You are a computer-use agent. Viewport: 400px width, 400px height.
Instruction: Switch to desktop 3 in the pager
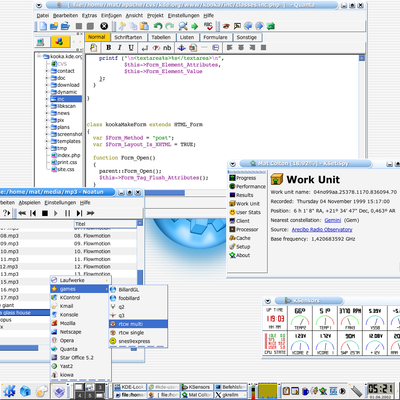click(x=100, y=387)
